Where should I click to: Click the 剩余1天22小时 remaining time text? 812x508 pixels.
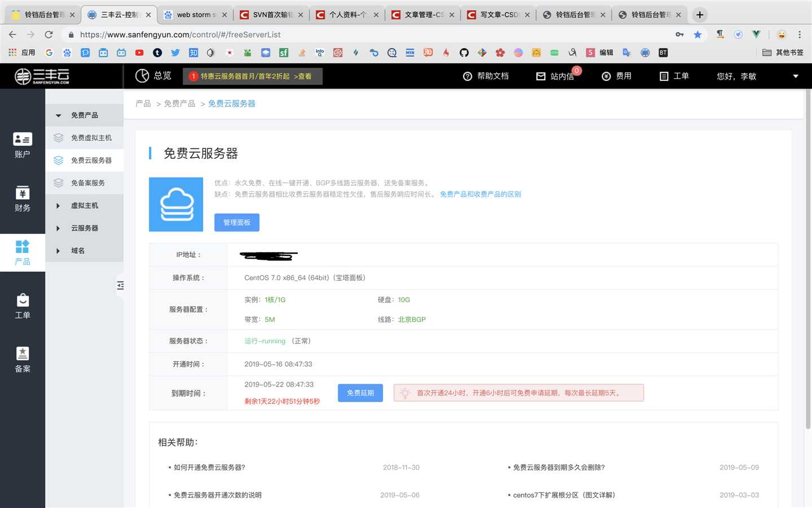(x=282, y=401)
